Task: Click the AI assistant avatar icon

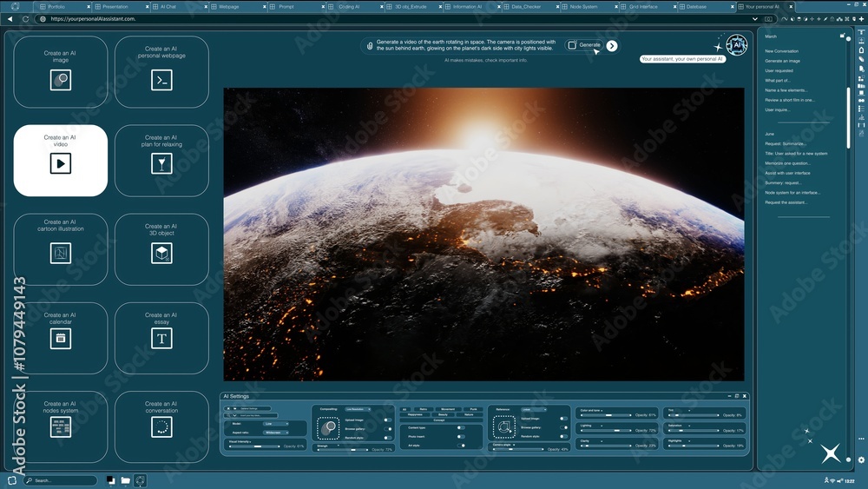Action: (x=736, y=45)
